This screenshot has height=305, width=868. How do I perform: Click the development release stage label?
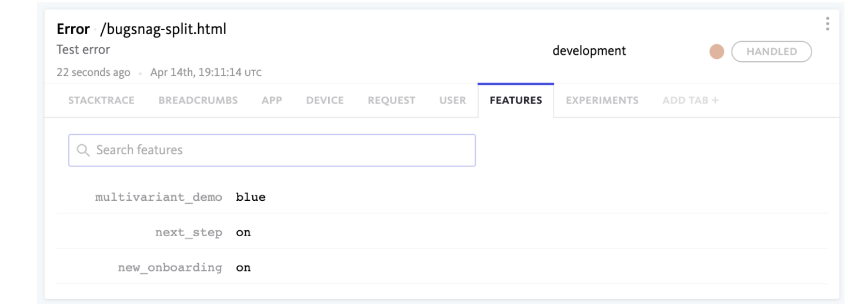pos(589,51)
